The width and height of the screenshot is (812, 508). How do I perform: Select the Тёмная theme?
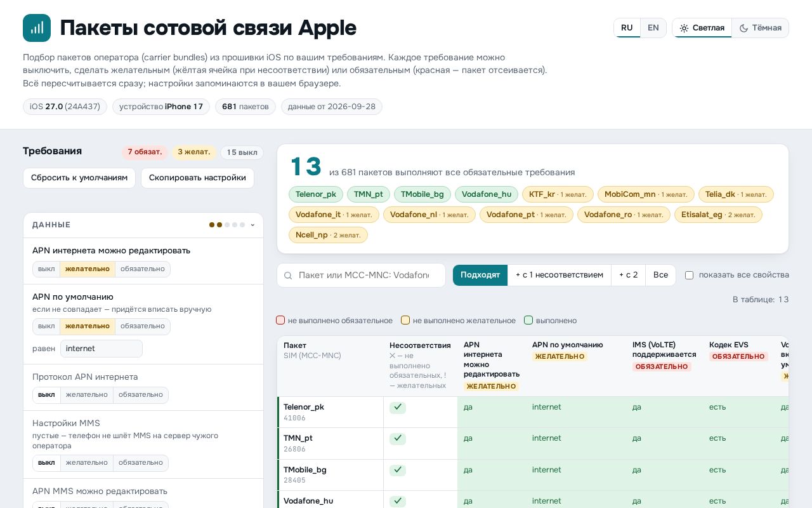coord(760,28)
